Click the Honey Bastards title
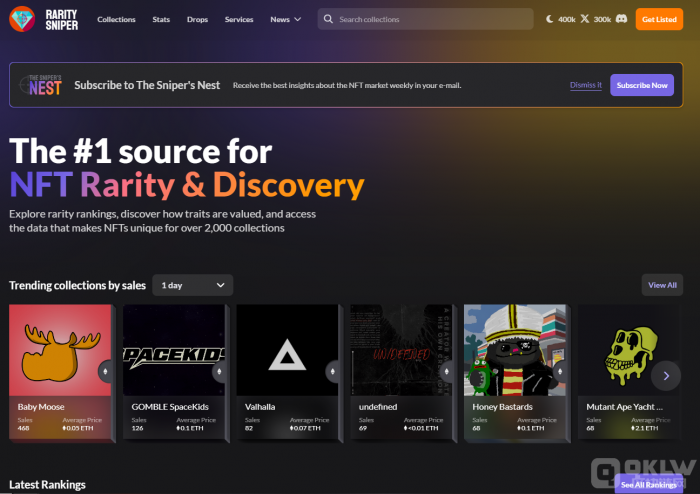Image resolution: width=700 pixels, height=494 pixels. coord(502,407)
